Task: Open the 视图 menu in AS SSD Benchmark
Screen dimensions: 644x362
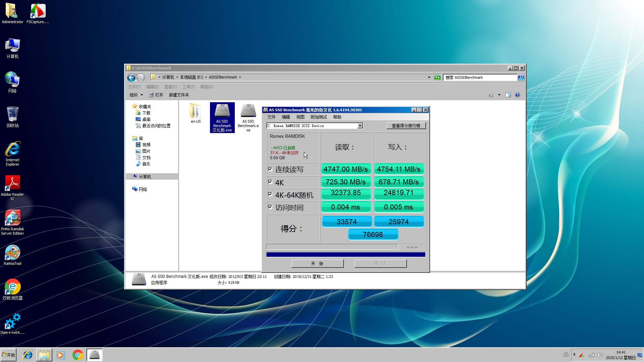Action: point(300,117)
